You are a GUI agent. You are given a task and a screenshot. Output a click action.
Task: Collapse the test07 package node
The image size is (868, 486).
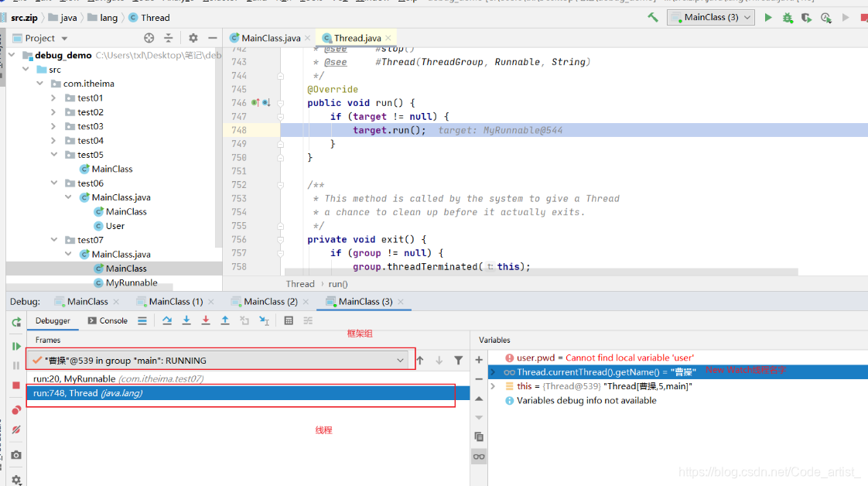(x=53, y=240)
